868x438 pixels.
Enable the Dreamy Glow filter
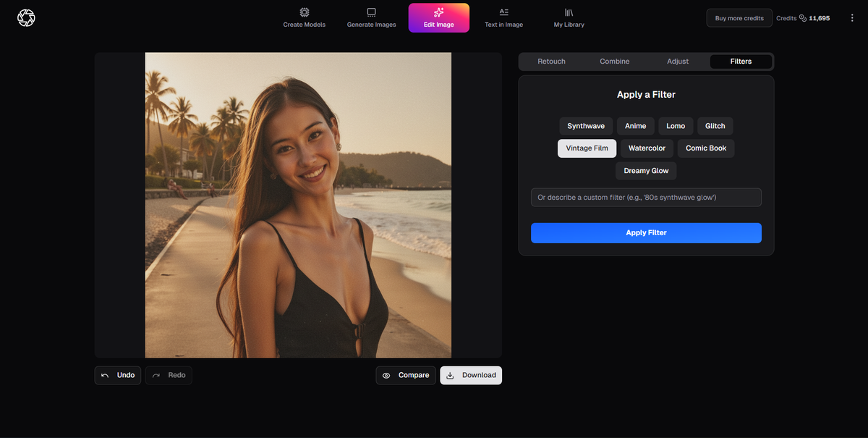coord(645,170)
